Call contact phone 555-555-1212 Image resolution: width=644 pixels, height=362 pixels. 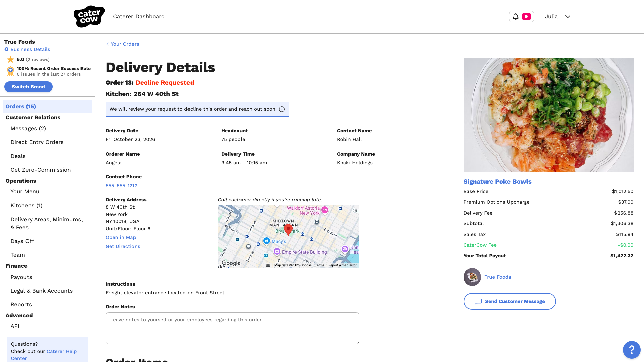(x=121, y=186)
